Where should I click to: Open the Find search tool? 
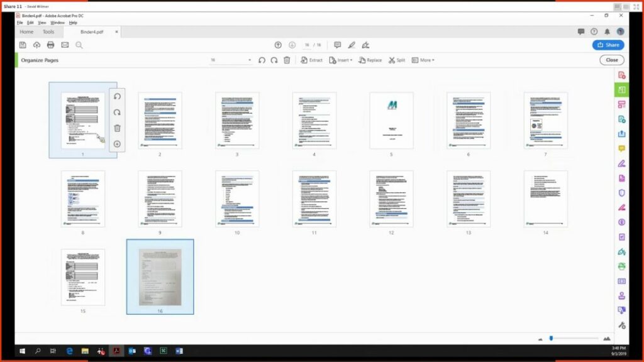(78, 45)
